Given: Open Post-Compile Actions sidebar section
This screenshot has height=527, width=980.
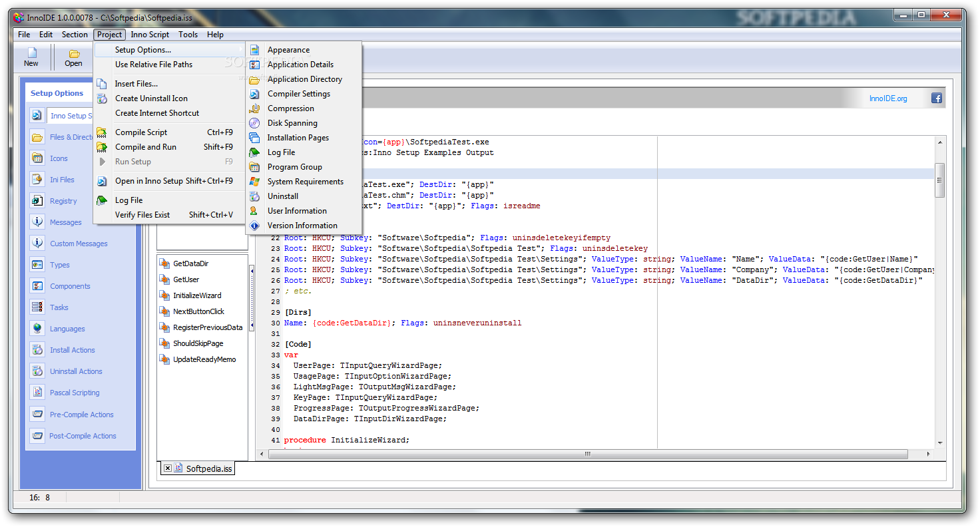Looking at the screenshot, I should point(83,436).
